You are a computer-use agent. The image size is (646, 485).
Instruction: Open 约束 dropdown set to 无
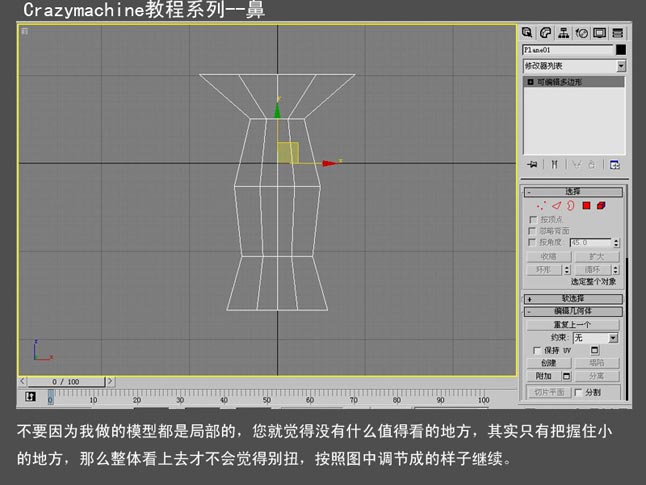point(613,338)
